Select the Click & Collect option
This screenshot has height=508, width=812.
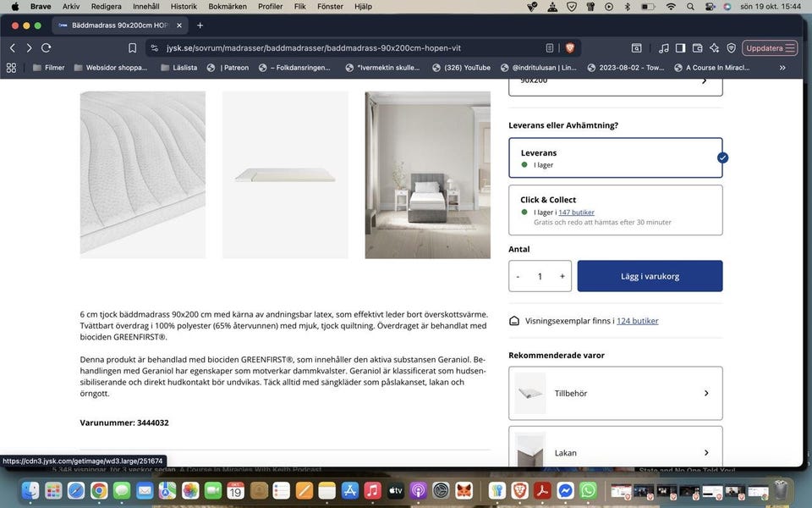(616, 210)
